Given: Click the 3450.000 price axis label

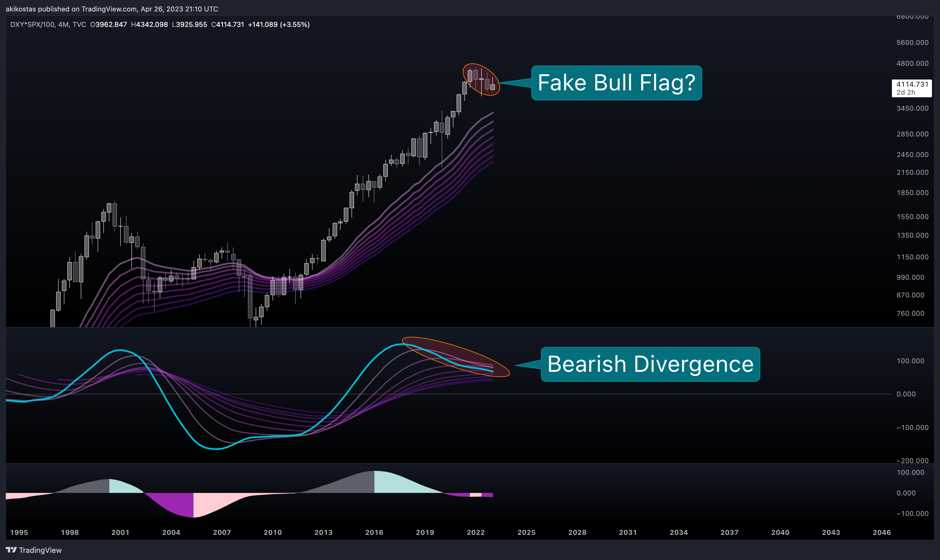Looking at the screenshot, I should point(913,108).
